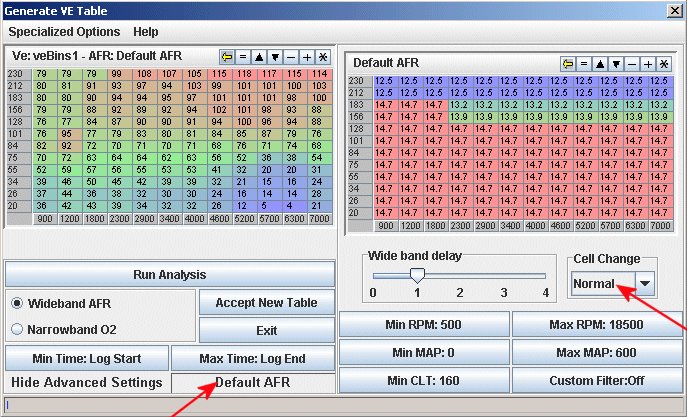Click 20 MAP row header in VE table
687x417 pixels.
pos(19,206)
